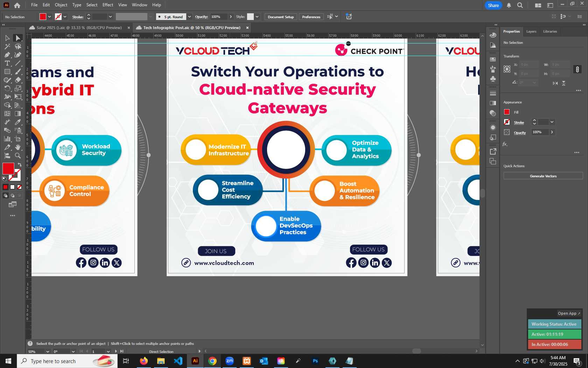588x368 pixels.
Task: Open Document Setup
Action: pos(281,17)
